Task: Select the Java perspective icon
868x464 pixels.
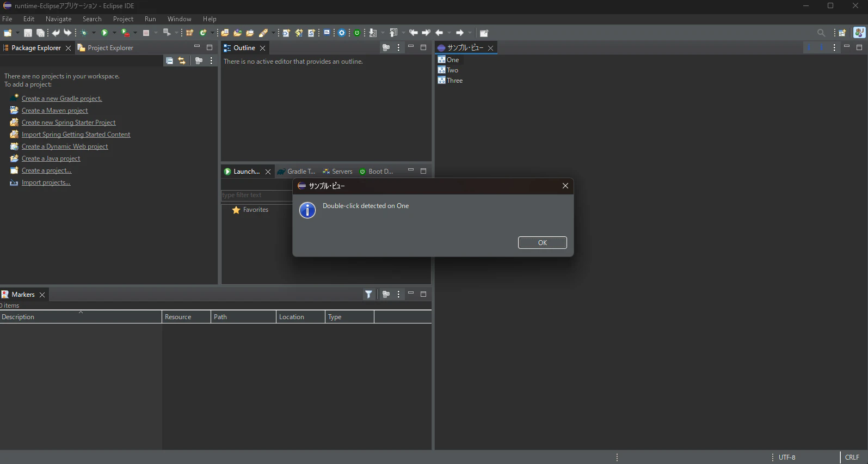Action: click(859, 33)
